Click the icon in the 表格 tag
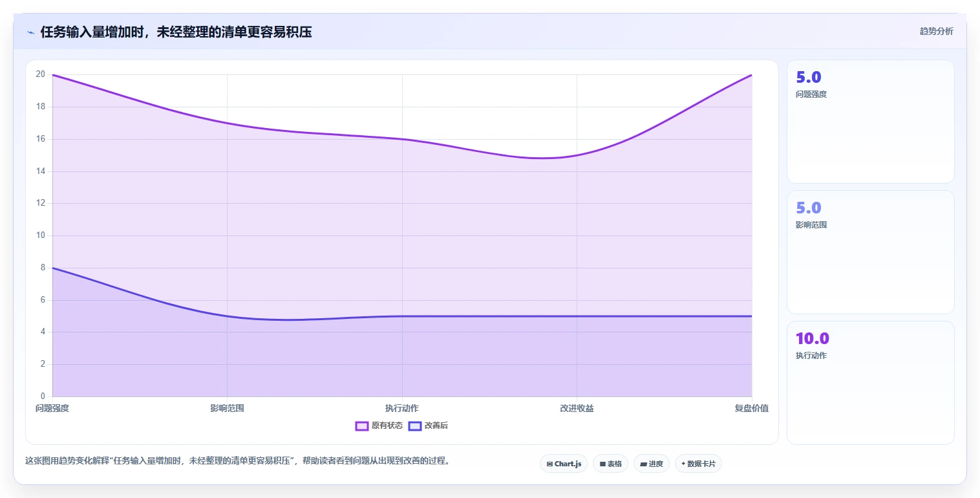The width and height of the screenshot is (980, 498). point(602,464)
